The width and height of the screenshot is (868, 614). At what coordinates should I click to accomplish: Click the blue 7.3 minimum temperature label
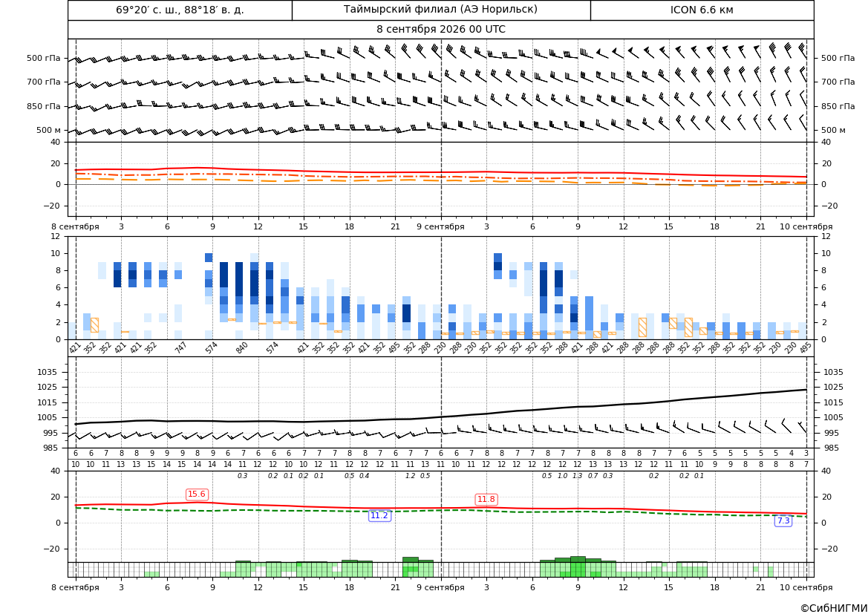783,520
